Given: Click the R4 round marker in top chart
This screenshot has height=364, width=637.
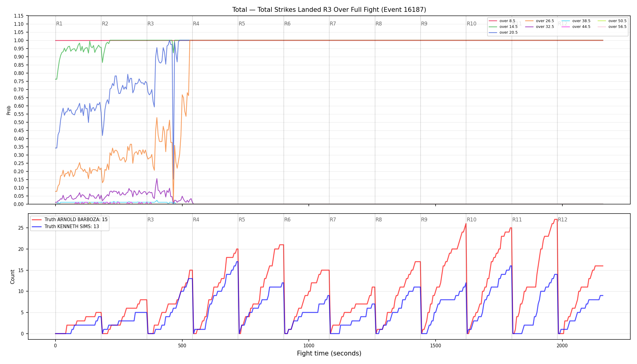Looking at the screenshot, I should pos(196,24).
